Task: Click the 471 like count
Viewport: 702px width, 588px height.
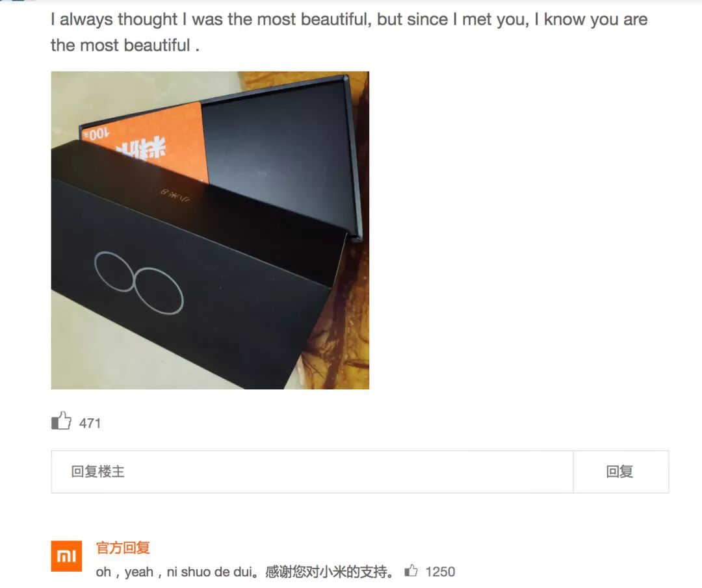Action: click(x=90, y=424)
